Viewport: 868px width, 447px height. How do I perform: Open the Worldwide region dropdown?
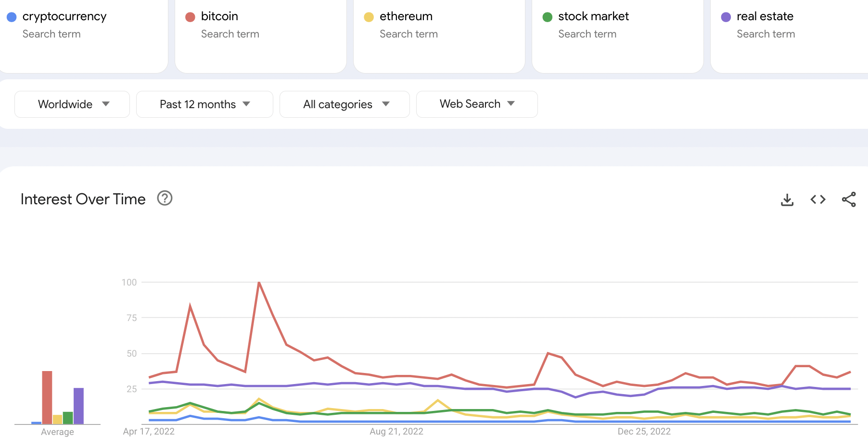point(72,104)
